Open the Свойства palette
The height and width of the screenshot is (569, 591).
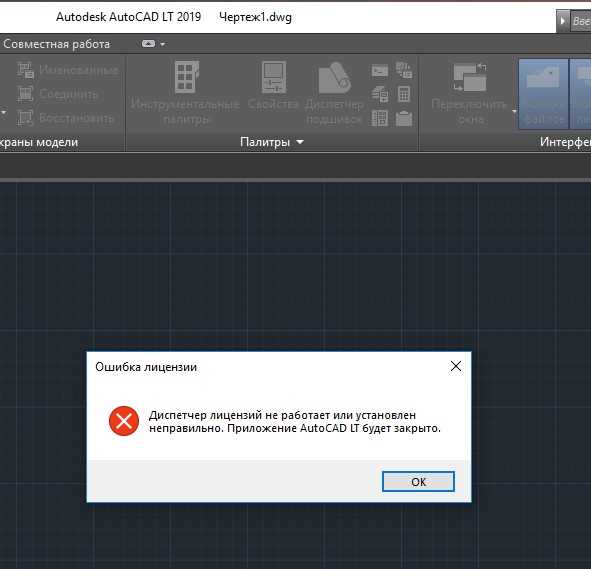coord(274,87)
